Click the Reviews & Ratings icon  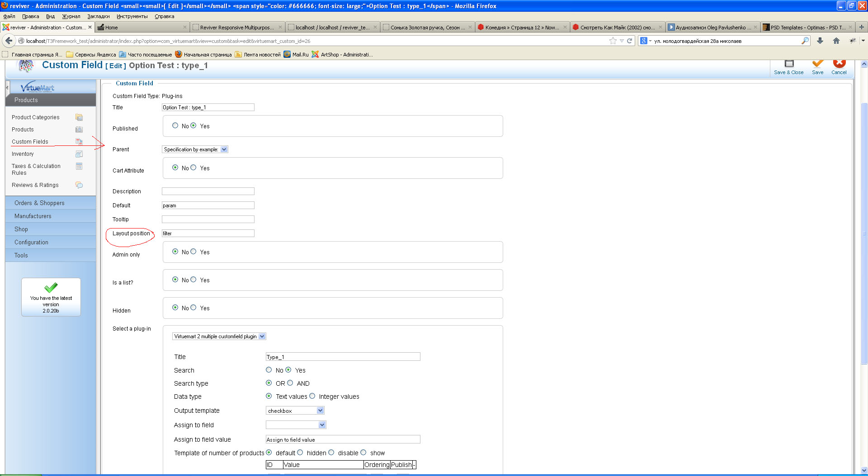pyautogui.click(x=79, y=185)
